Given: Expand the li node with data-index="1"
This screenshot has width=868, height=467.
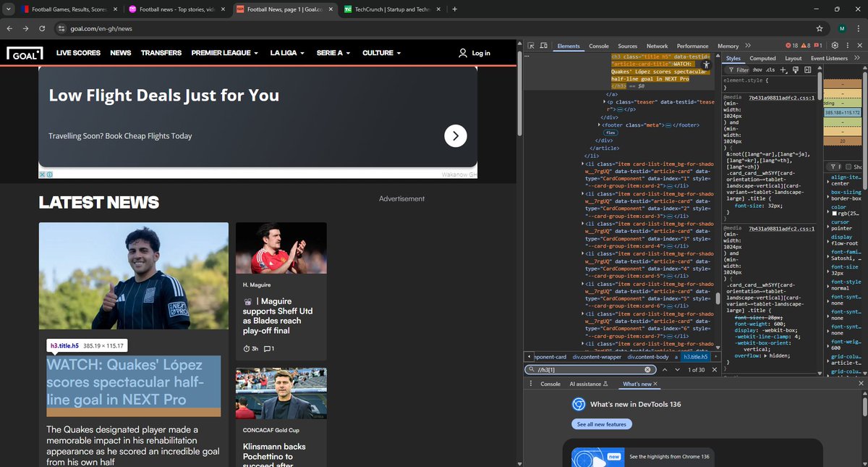Looking at the screenshot, I should pyautogui.click(x=582, y=164).
